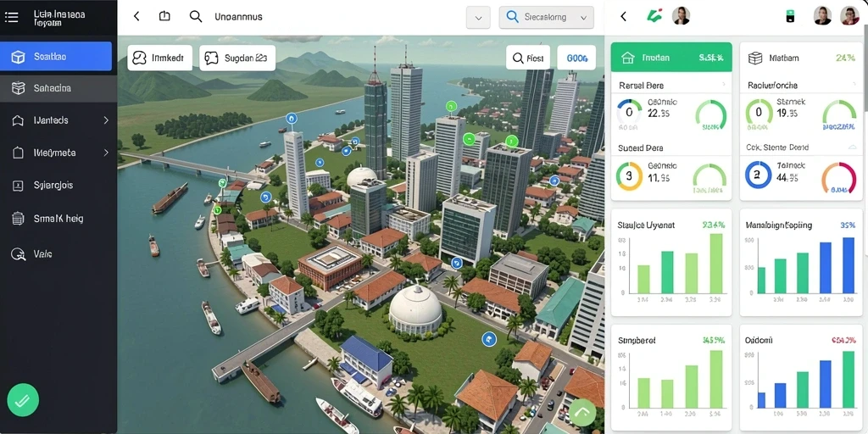The width and height of the screenshot is (868, 434).
Task: Open the small chevron dropdown in toolbar
Action: point(478,18)
